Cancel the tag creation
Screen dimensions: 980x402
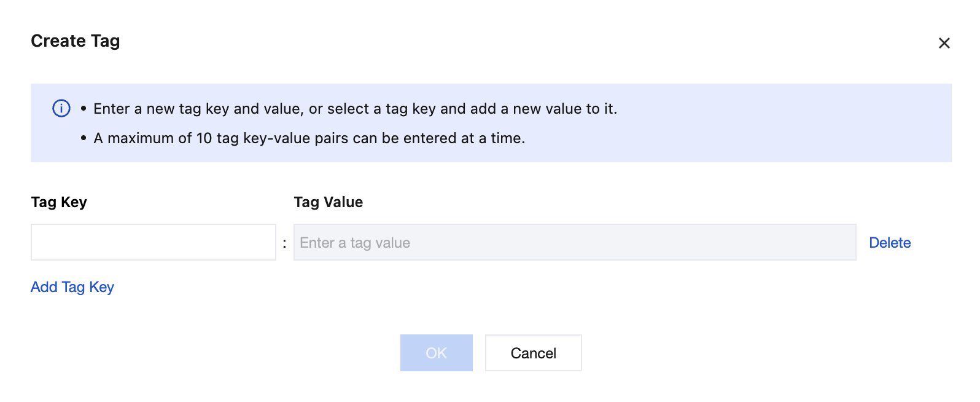point(533,353)
